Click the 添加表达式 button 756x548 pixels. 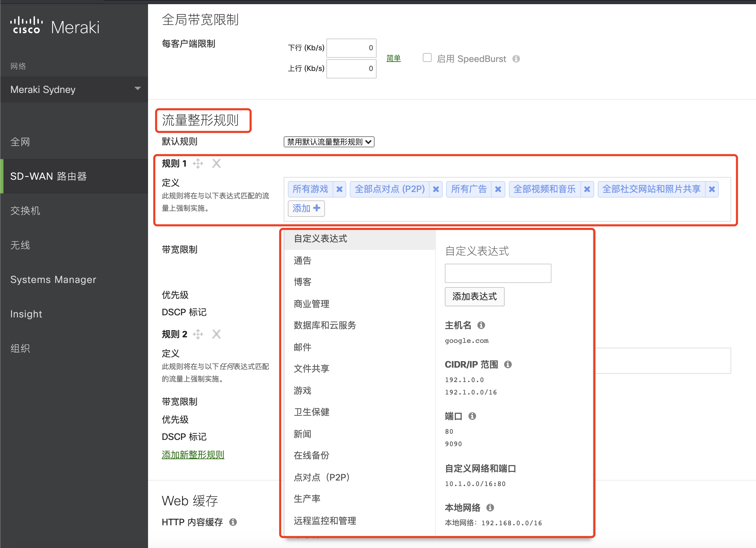click(474, 297)
